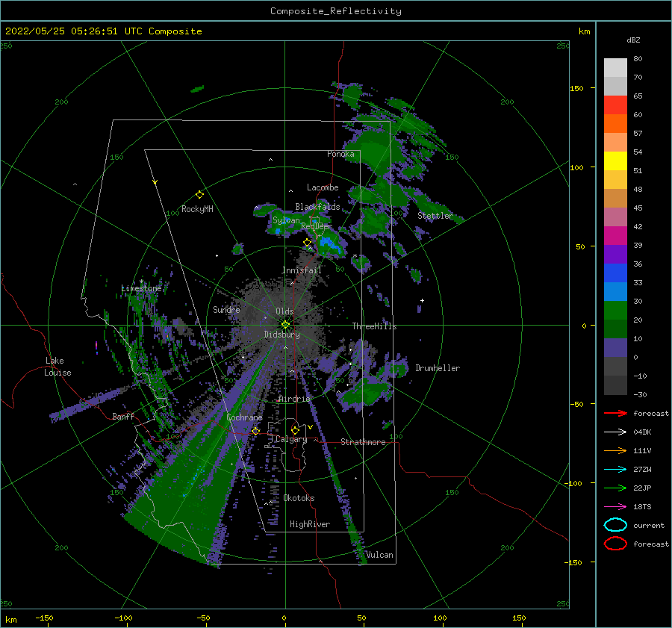Click the Stettler label
The width and height of the screenshot is (672, 628).
click(x=435, y=216)
